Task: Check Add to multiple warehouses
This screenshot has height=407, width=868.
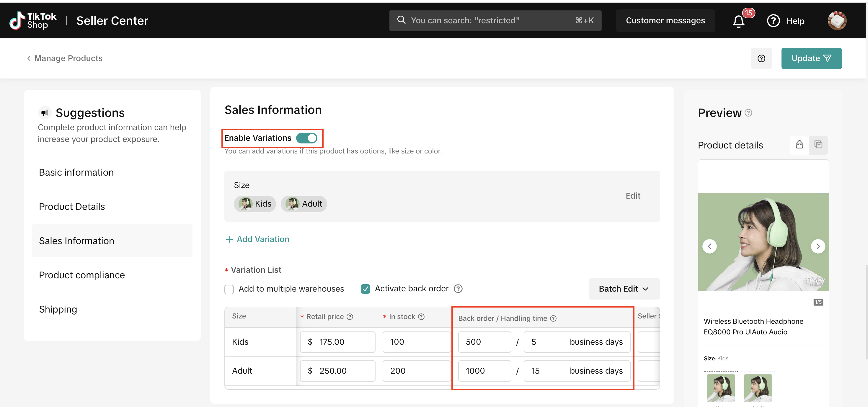Action: (229, 289)
